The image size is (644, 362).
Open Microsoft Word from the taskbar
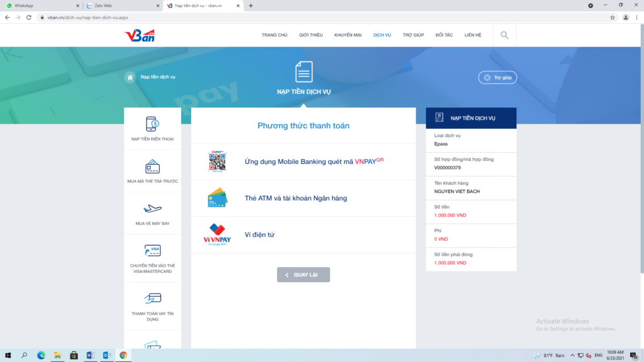[90, 355]
